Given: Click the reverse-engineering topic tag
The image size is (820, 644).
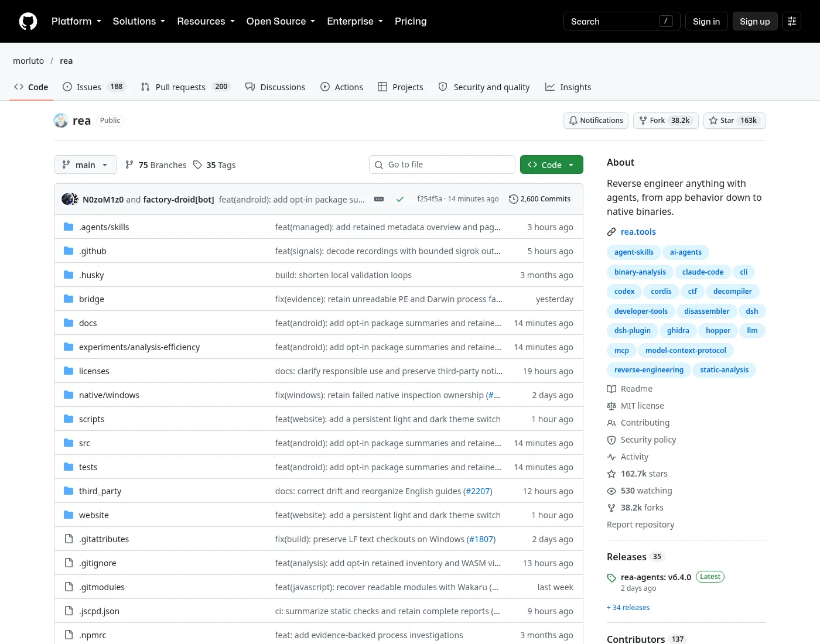Looking at the screenshot, I should coord(649,370).
